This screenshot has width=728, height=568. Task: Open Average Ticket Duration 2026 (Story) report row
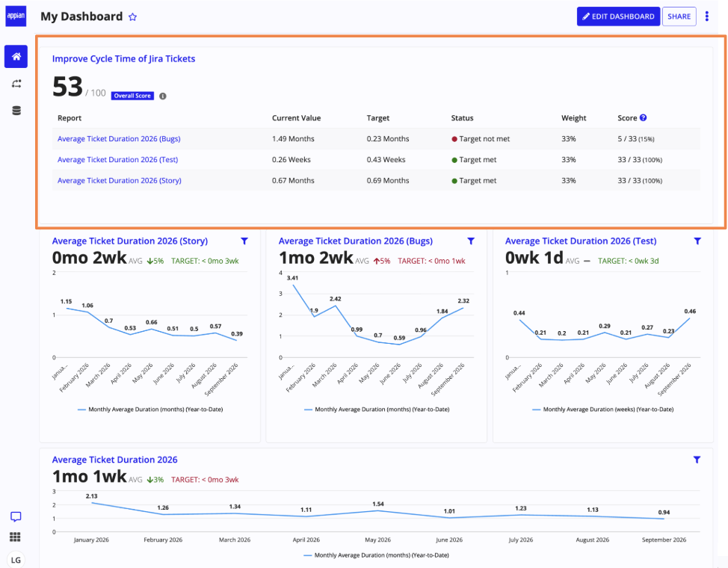(x=120, y=180)
